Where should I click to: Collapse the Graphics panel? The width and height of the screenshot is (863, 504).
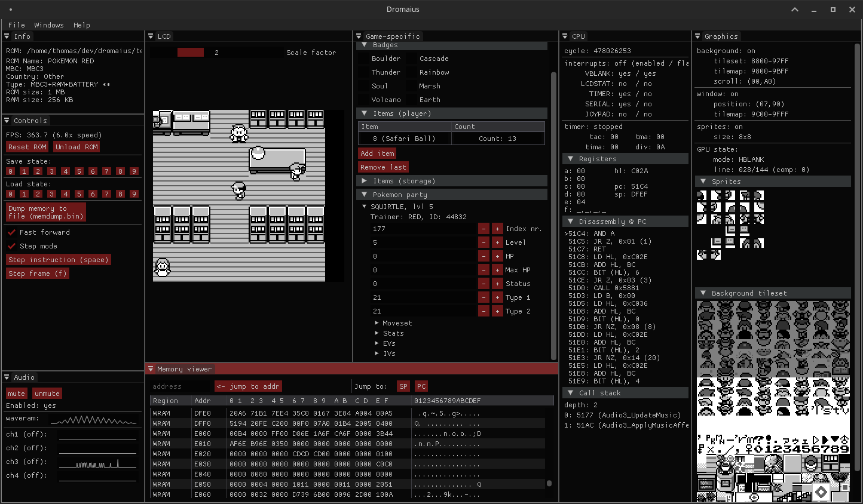point(697,36)
